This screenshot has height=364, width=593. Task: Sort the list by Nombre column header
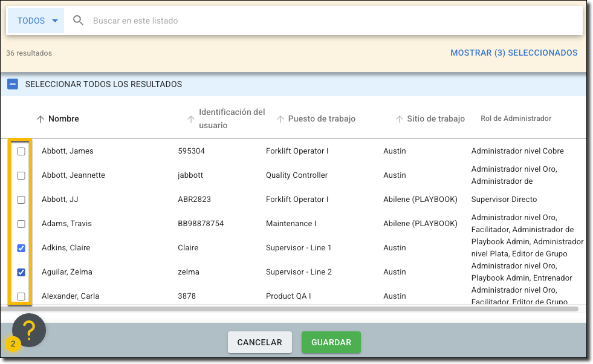63,119
